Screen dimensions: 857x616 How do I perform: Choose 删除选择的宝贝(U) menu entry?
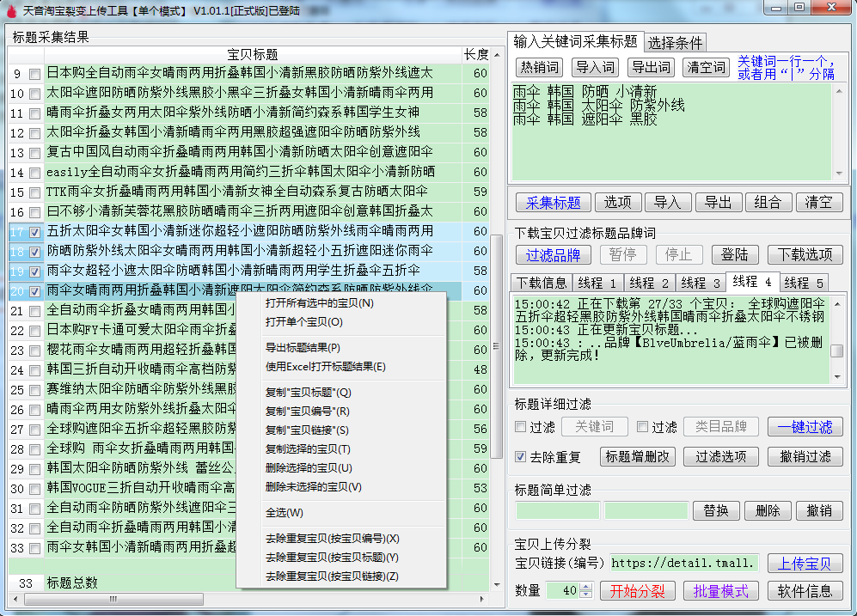pyautogui.click(x=309, y=468)
